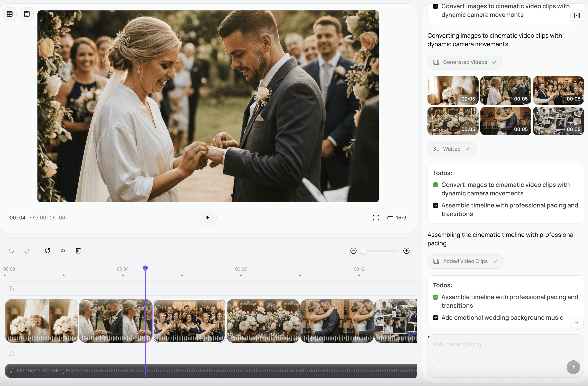
Task: Zoom in timeline with plus icon
Action: [406, 251]
